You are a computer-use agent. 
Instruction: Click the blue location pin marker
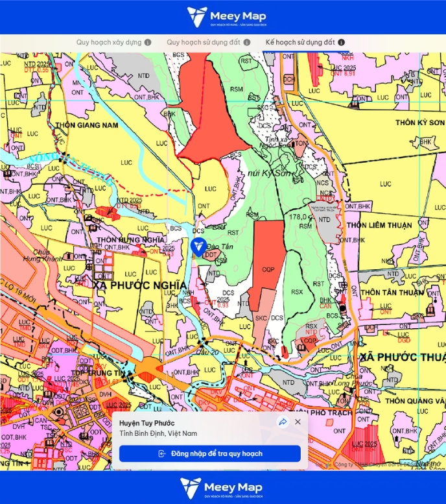200,247
